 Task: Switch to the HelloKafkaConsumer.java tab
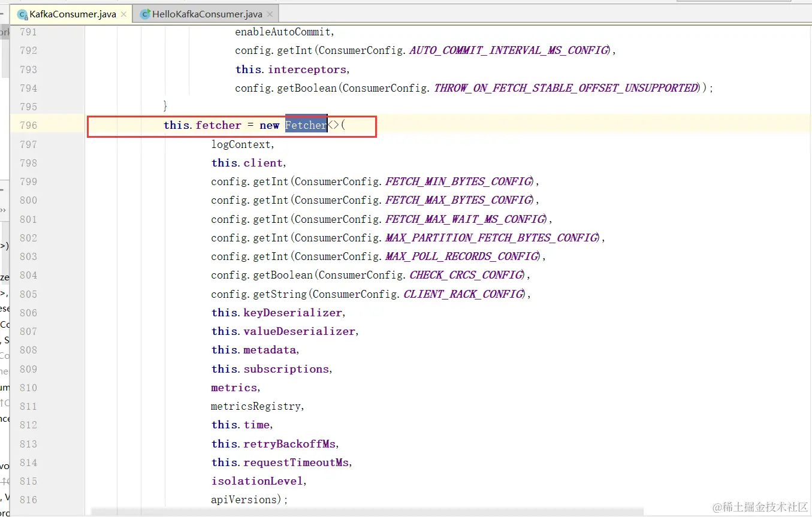206,14
